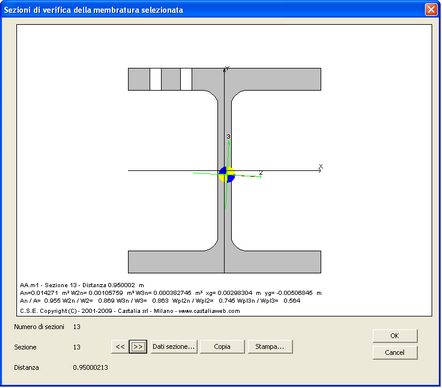Viewport: 442px width, 388px height.
Task: Click the X axis label
Action: (321, 166)
